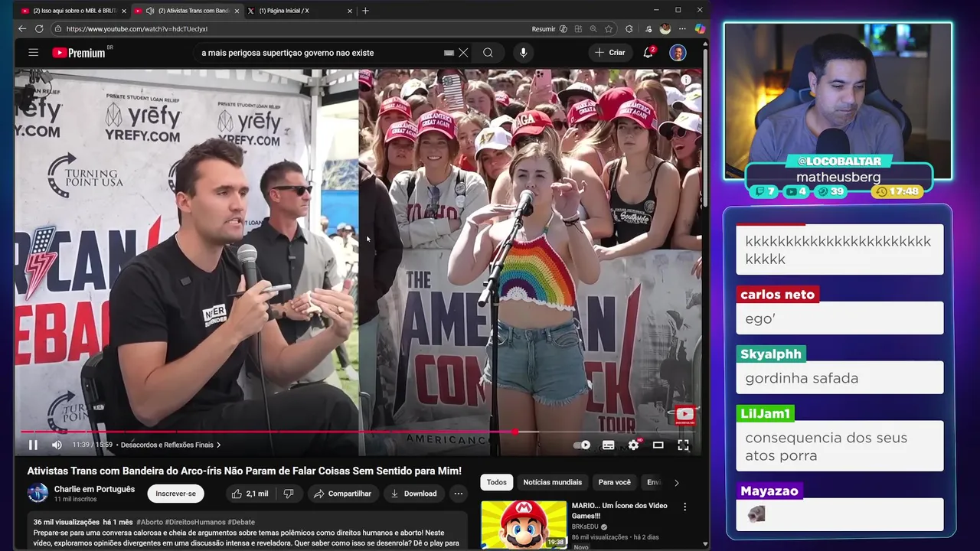Viewport: 980px width, 551px height.
Task: Click the Skyalphh chat username
Action: point(771,354)
